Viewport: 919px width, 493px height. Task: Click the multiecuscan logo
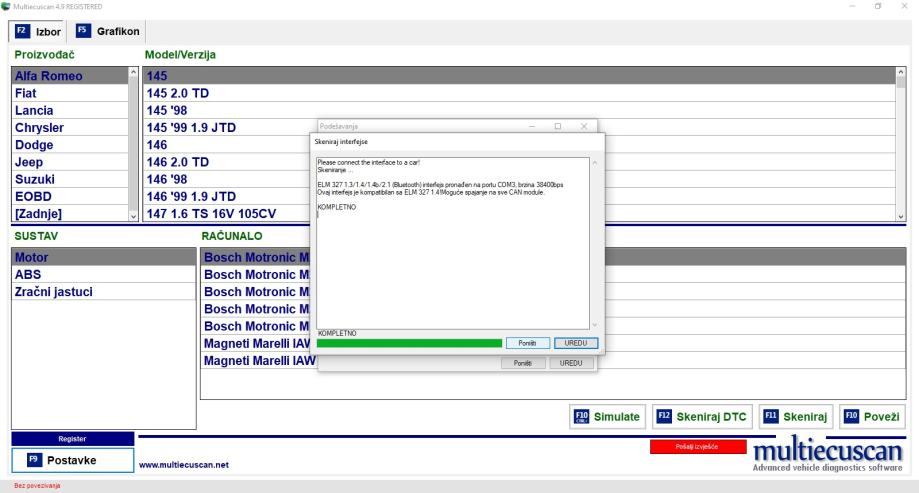pyautogui.click(x=828, y=454)
